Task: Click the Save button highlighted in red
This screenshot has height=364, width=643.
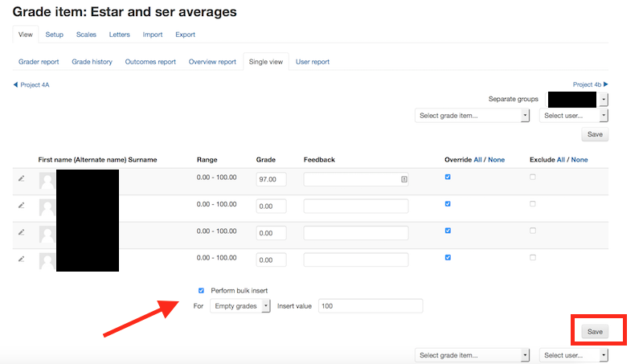Action: click(x=595, y=331)
